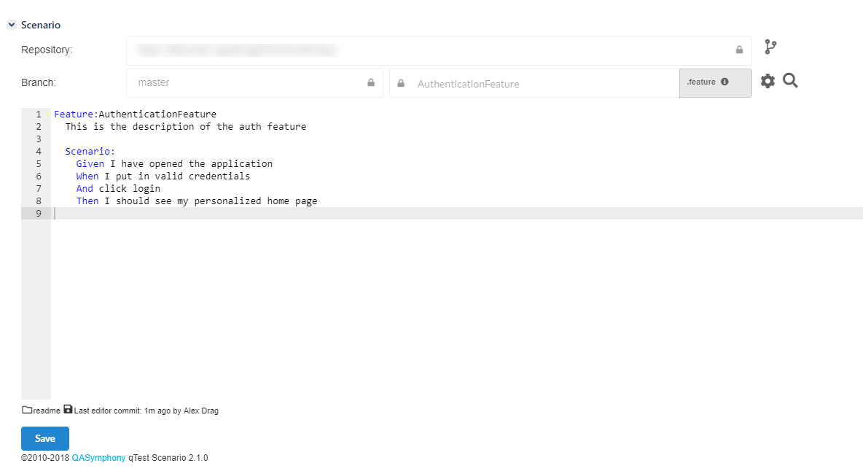Place cursor on empty editor line 9

(437, 213)
